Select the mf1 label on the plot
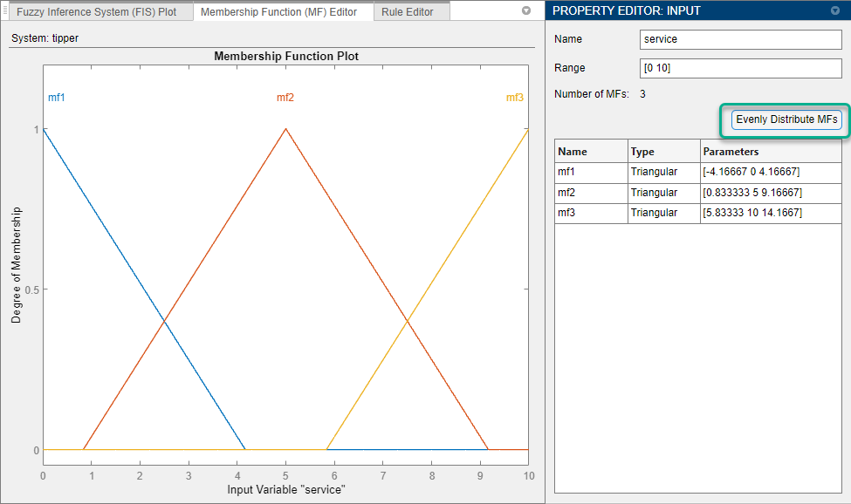Screen dimensions: 851x504 pos(56,98)
